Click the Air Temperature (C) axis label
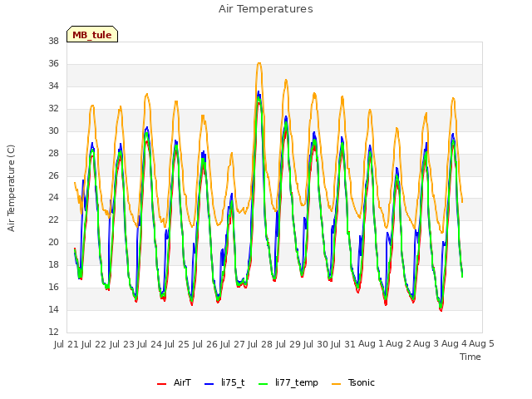The image size is (532, 399). 11,189
